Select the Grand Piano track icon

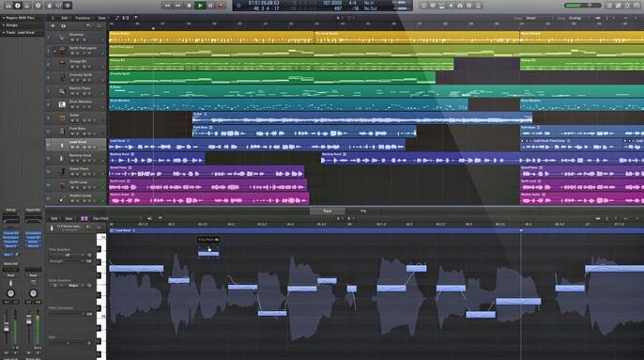[62, 171]
